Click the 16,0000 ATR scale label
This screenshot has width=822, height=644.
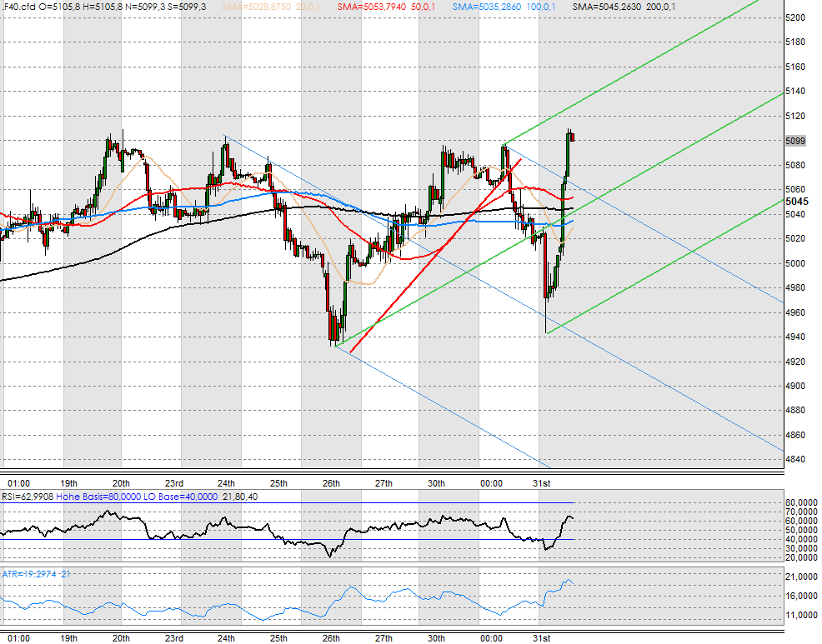point(802,596)
